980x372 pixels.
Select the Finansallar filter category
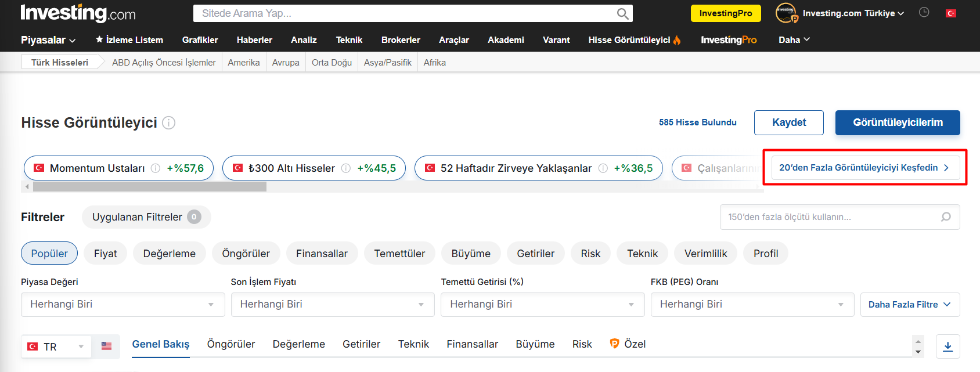pos(322,254)
